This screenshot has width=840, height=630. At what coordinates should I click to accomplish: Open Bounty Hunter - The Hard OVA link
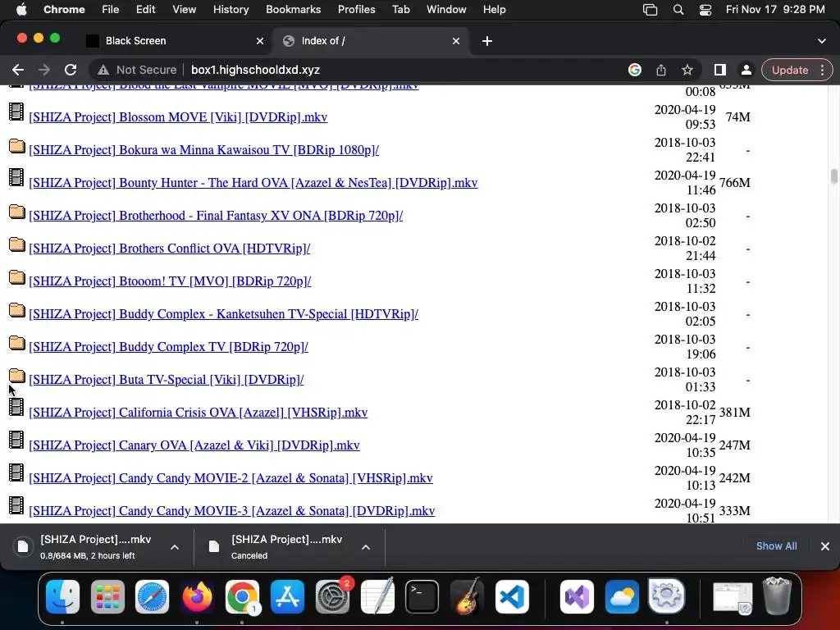coord(253,183)
